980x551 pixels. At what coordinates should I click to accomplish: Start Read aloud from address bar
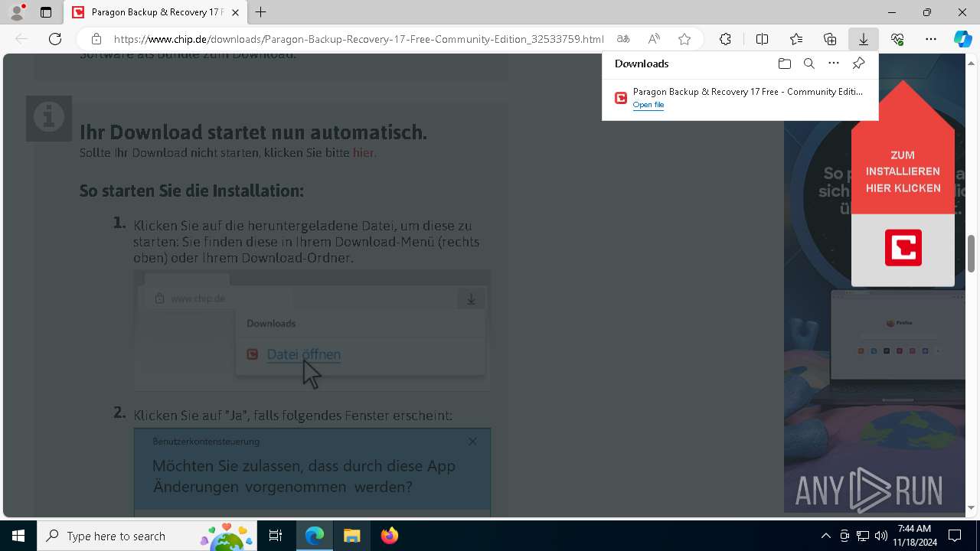pyautogui.click(x=654, y=39)
